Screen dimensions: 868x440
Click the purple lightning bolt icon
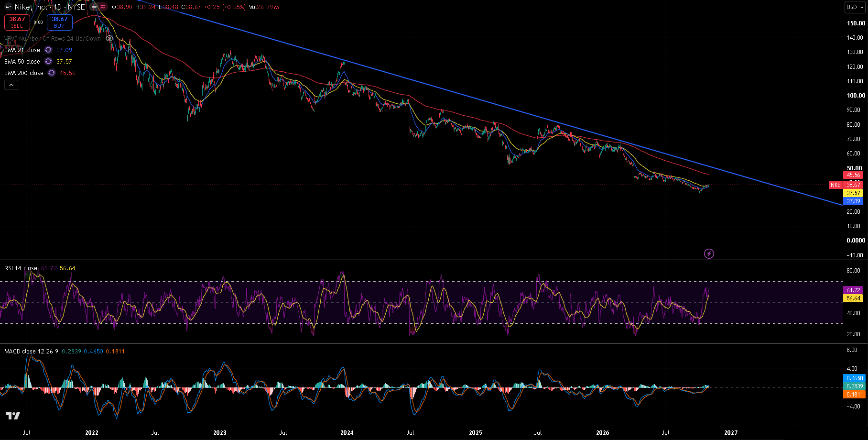tap(709, 253)
